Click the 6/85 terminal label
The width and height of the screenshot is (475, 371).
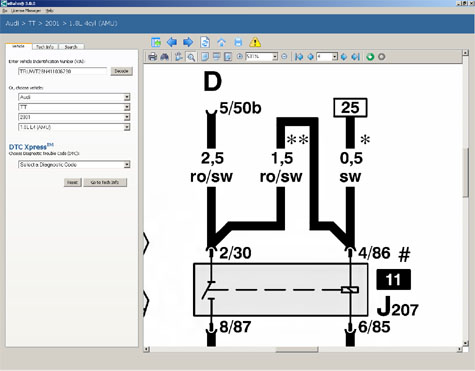(374, 327)
